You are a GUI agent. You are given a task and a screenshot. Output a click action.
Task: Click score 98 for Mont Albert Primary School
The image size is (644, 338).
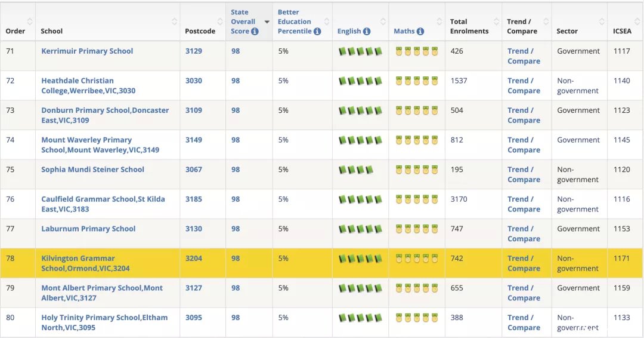236,288
